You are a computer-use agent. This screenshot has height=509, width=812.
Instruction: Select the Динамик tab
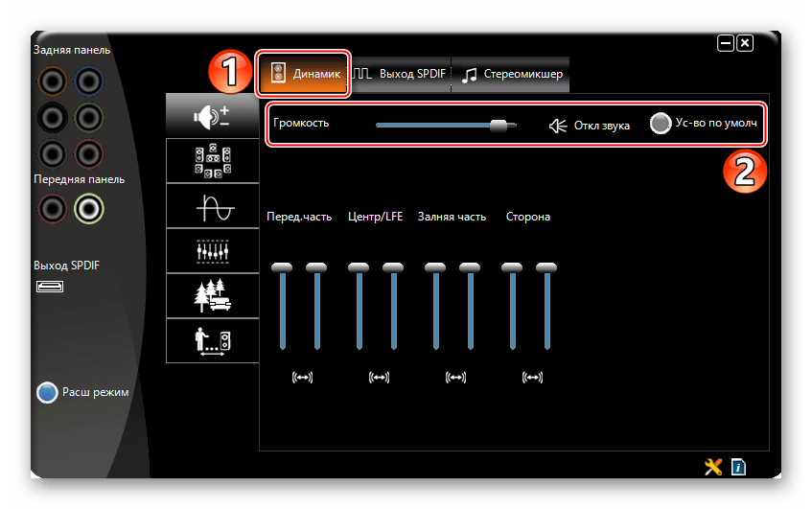click(x=303, y=74)
